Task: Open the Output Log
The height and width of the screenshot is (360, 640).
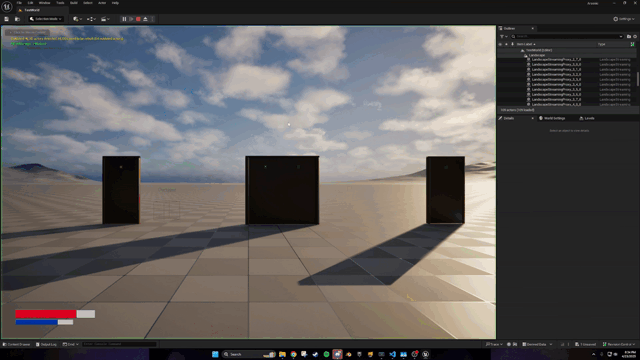Action: coord(46,344)
